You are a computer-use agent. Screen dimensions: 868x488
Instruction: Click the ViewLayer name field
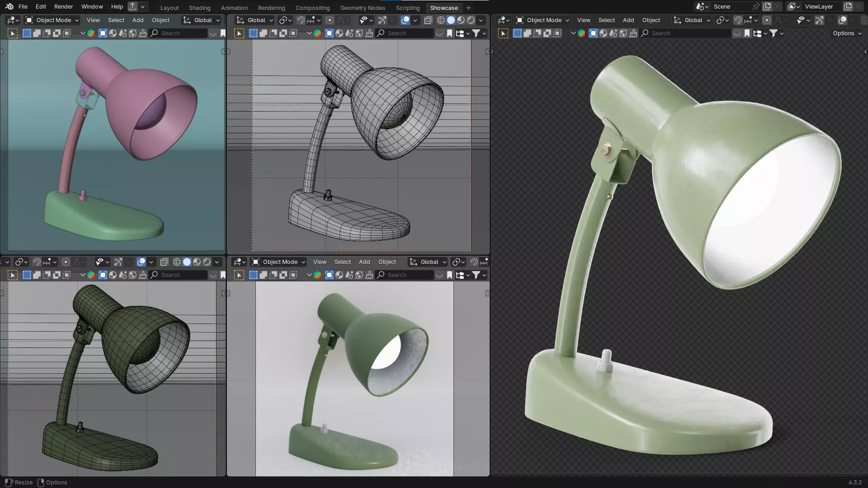tap(822, 6)
